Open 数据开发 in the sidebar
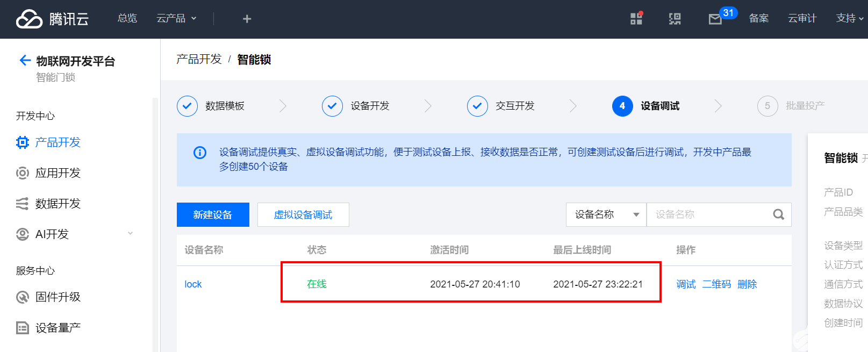This screenshot has width=868, height=352. click(x=58, y=204)
